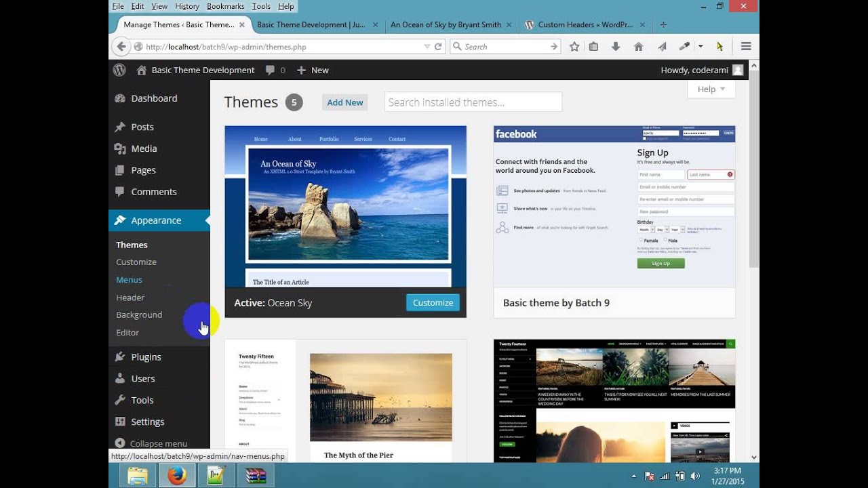868x488 pixels.
Task: Open the History menu
Action: [187, 6]
